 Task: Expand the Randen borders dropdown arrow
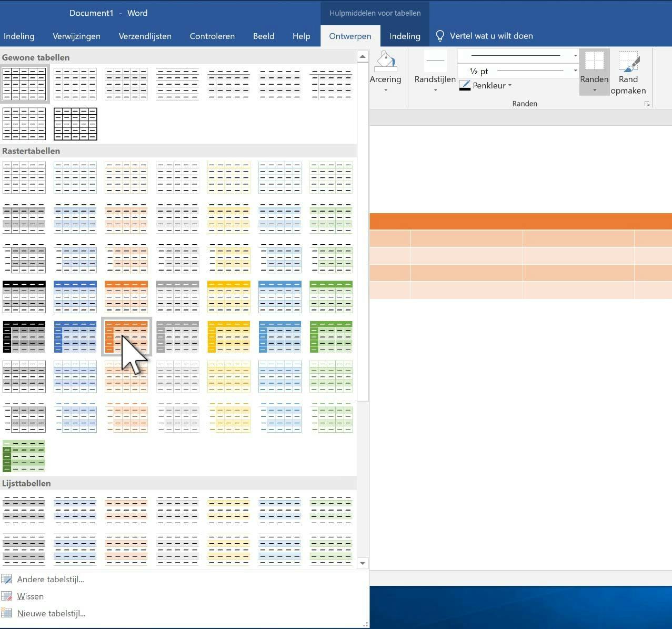[594, 90]
